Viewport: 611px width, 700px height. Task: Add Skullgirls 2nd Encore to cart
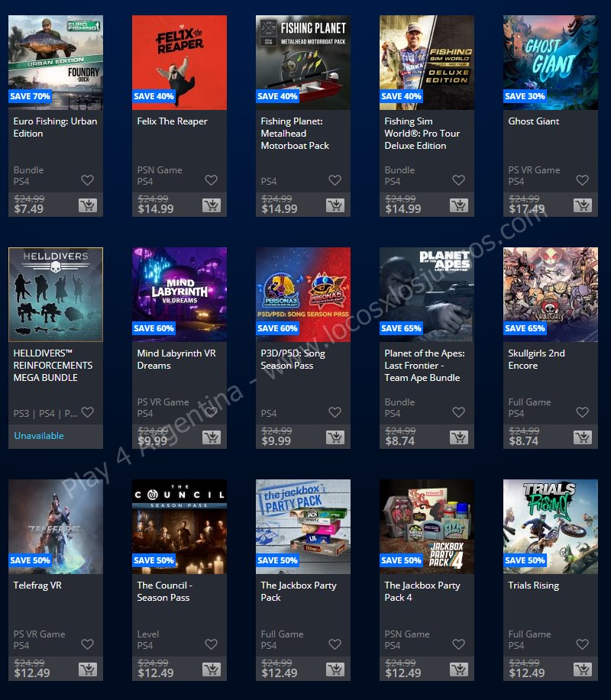583,437
